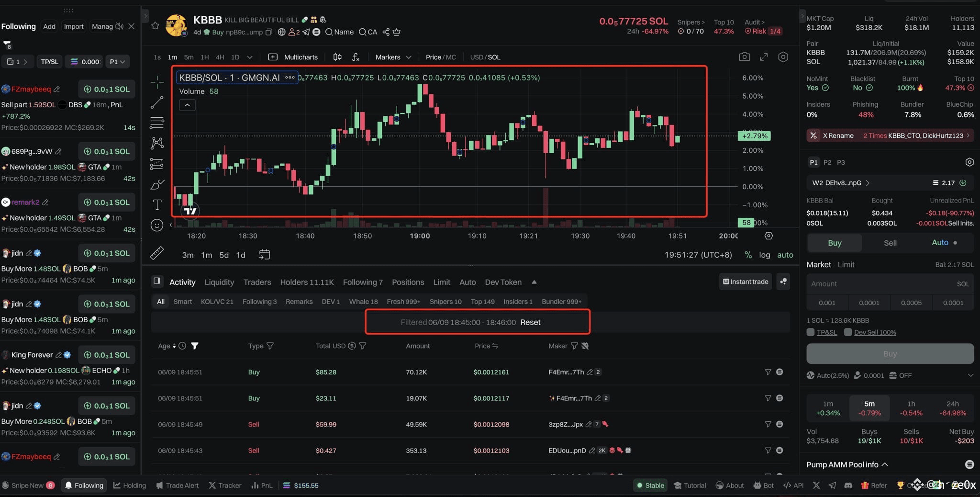Viewport: 980px width, 497px height.
Task: Quick-buy 0.0₃1 SOL on remark2 row
Action: [x=107, y=202]
